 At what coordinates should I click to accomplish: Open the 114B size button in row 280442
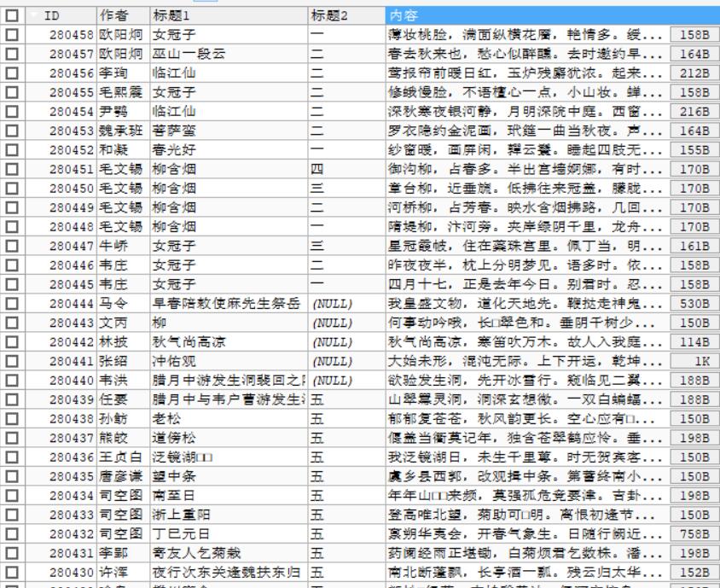click(x=694, y=342)
